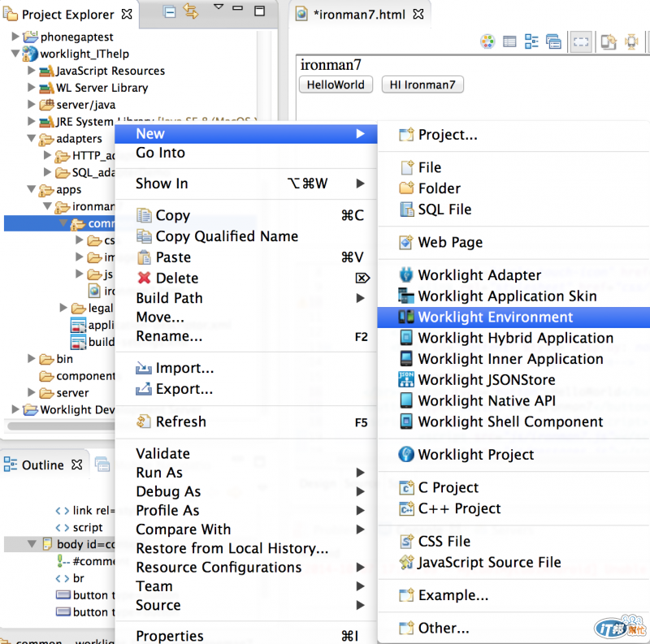This screenshot has width=650, height=644.
Task: Collapse the apps folder
Action: [x=32, y=189]
